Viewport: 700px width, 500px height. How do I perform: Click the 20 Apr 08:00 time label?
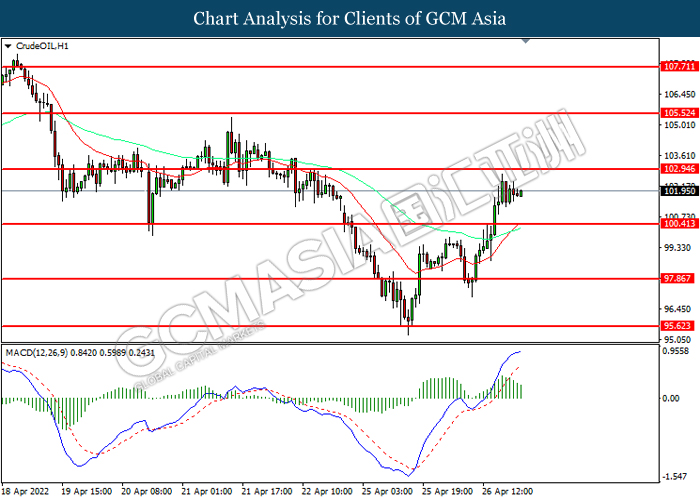[x=147, y=492]
